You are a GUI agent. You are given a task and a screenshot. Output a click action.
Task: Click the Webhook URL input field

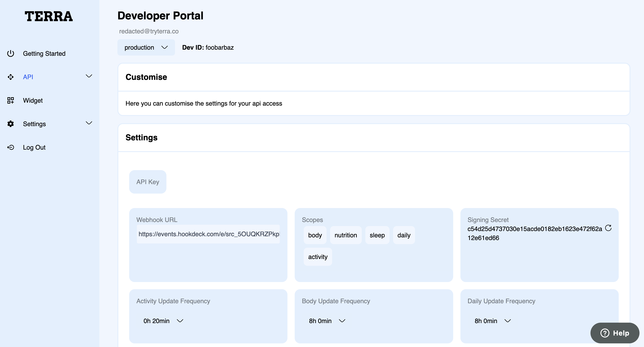pyautogui.click(x=208, y=234)
